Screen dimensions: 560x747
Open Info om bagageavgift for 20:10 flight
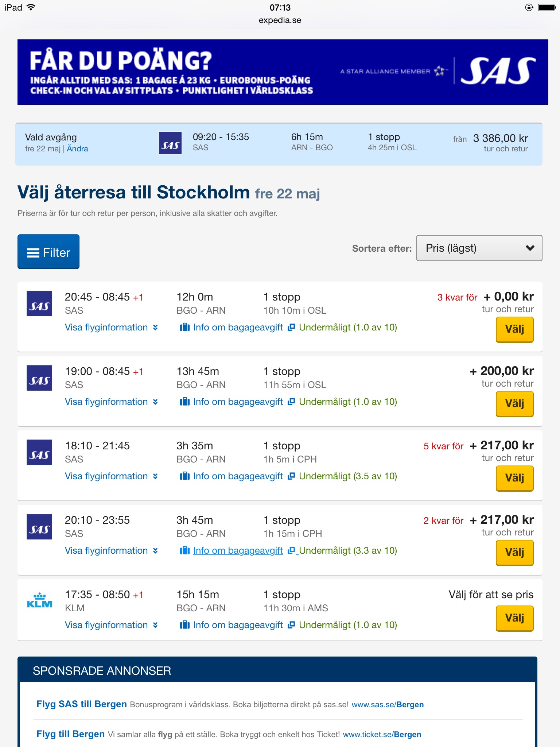238,550
